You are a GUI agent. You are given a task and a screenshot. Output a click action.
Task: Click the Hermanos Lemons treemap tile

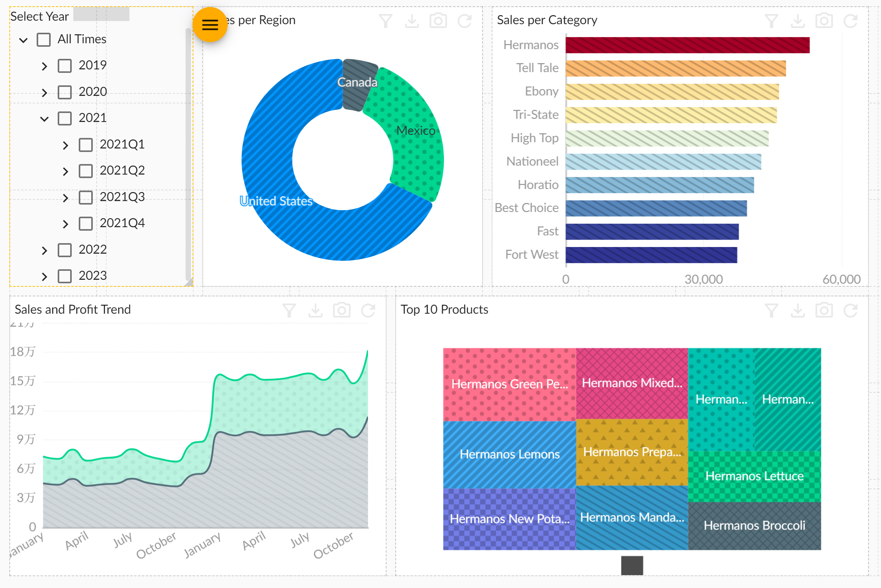(x=509, y=454)
